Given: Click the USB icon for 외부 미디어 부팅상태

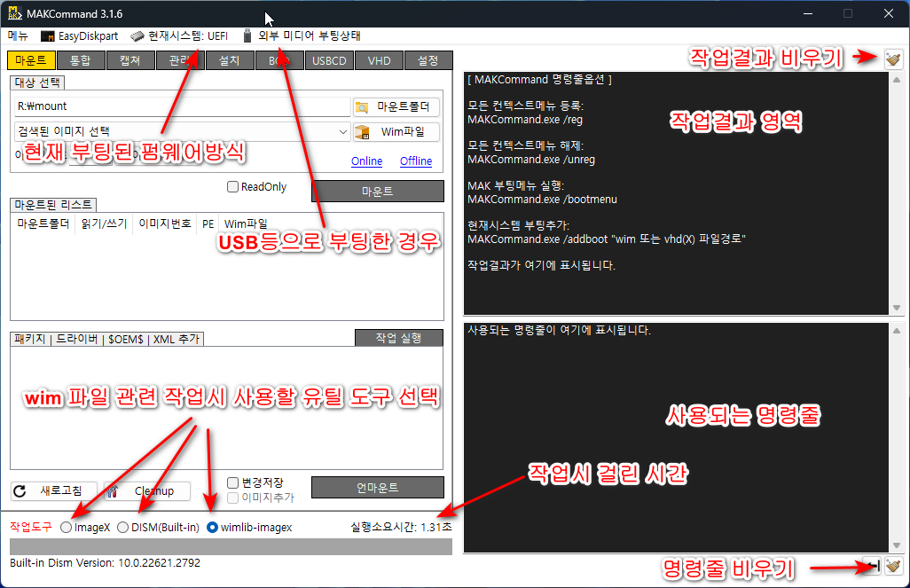Looking at the screenshot, I should pos(247,36).
